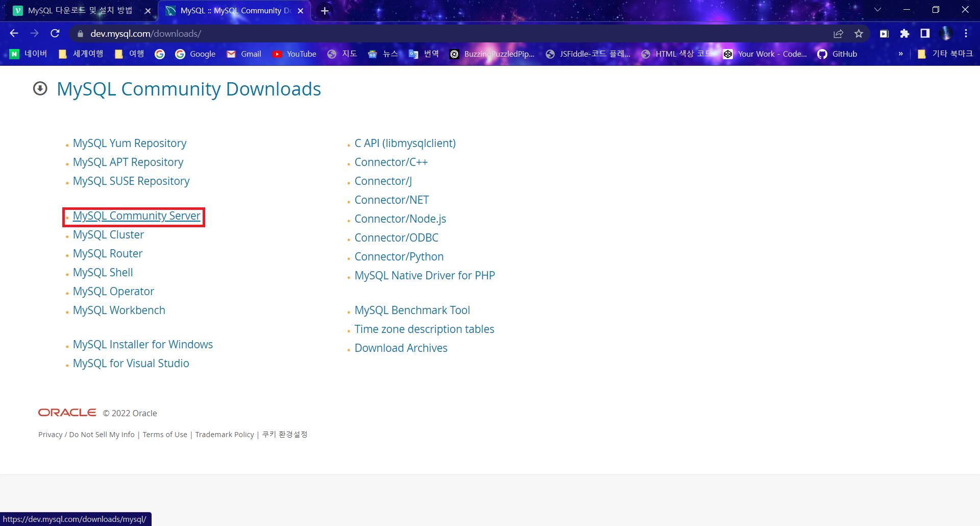Open the 기타 북마크 folder

tap(945, 54)
